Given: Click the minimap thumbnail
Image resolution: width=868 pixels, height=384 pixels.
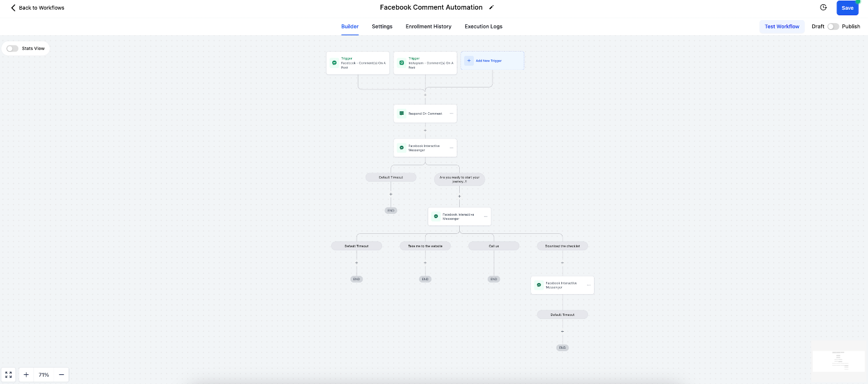Looking at the screenshot, I should 839,361.
